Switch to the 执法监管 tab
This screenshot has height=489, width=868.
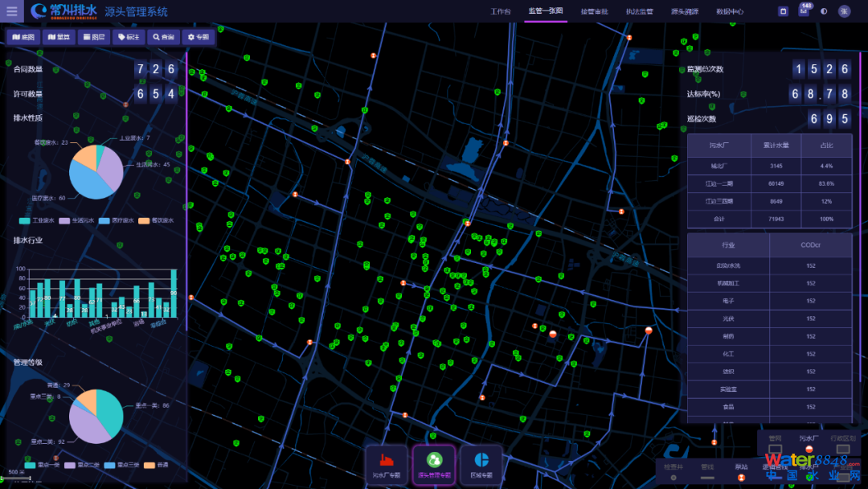pos(640,11)
